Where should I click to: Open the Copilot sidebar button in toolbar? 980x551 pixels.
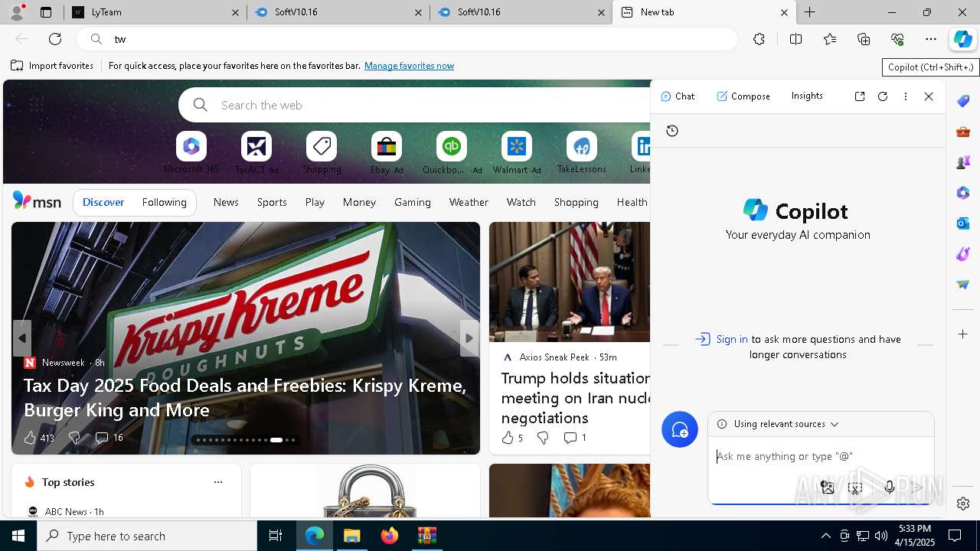point(962,39)
